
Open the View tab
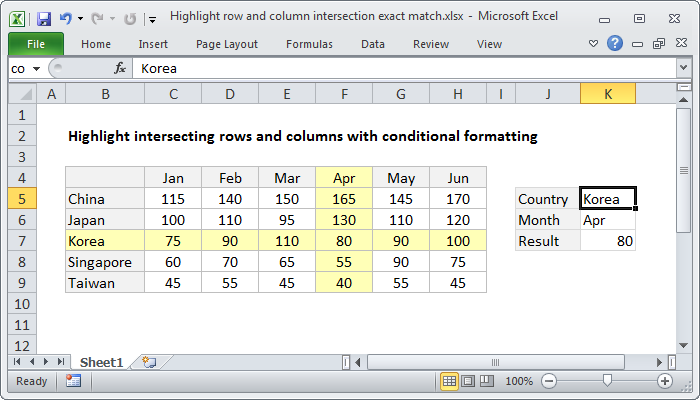coord(489,44)
